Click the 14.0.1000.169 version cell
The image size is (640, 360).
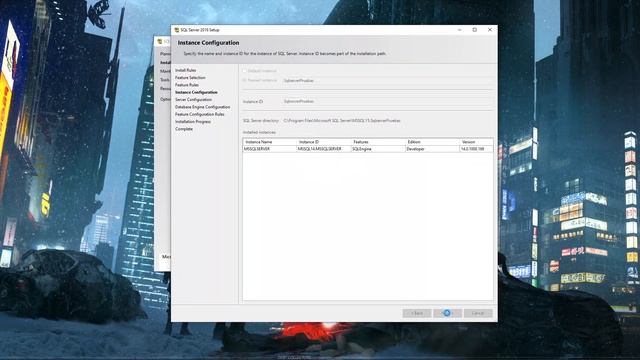click(476, 149)
